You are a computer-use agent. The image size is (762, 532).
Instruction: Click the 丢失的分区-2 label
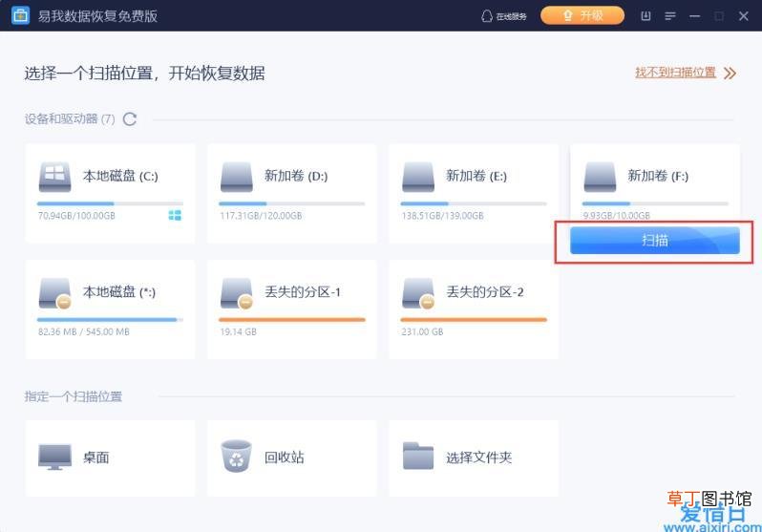pos(485,291)
